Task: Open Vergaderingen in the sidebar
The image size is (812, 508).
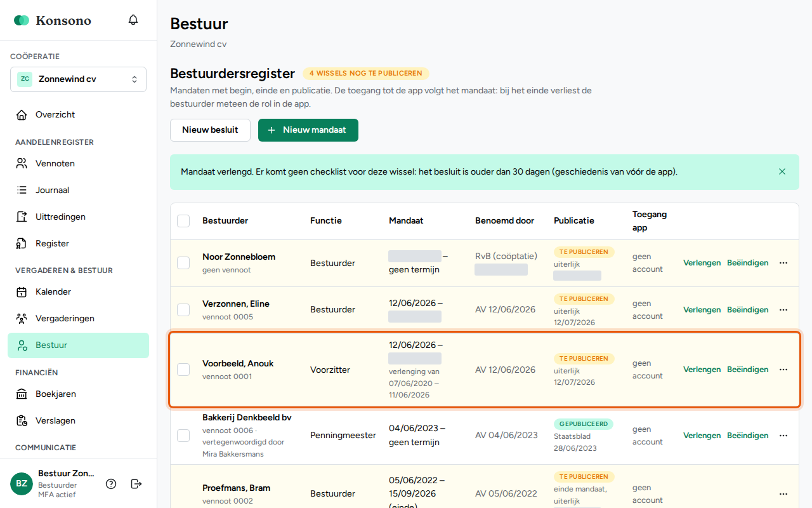Action: pyautogui.click(x=78, y=319)
